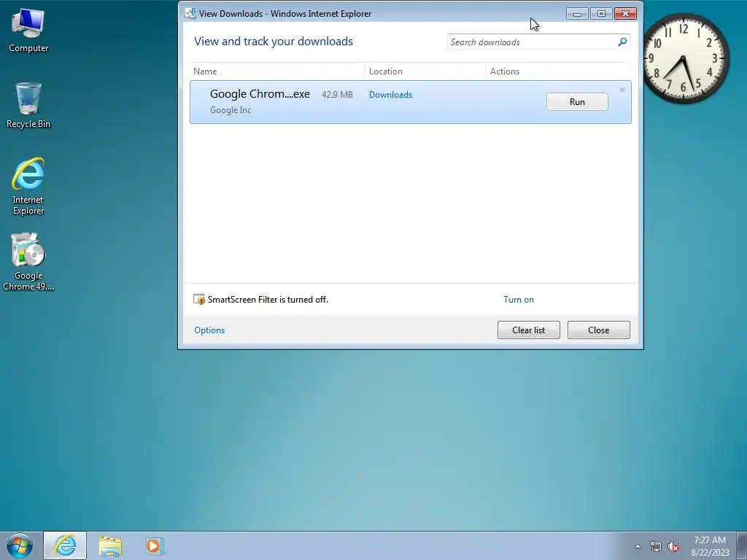
Task: Open the Downloads location link
Action: tap(391, 95)
